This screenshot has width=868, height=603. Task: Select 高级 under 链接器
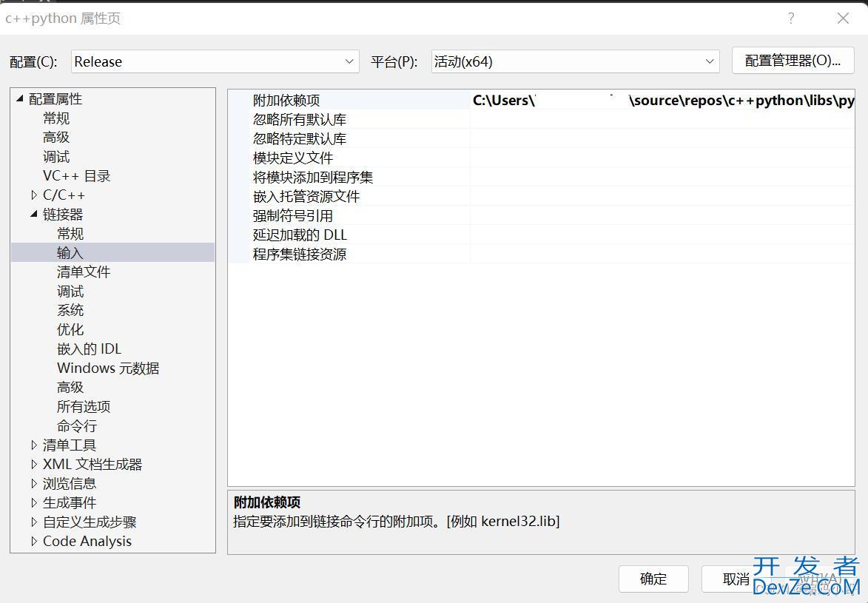coord(70,387)
